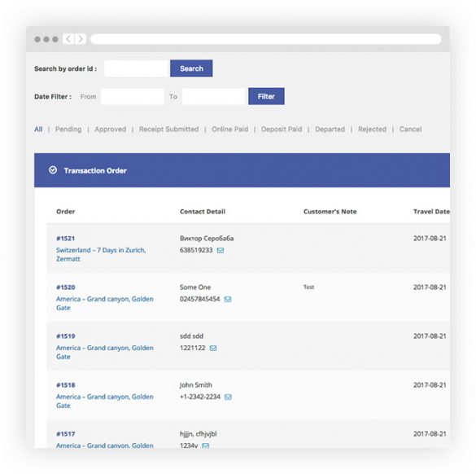
Task: Click the email icon next to 638519233
Action: tap(221, 250)
